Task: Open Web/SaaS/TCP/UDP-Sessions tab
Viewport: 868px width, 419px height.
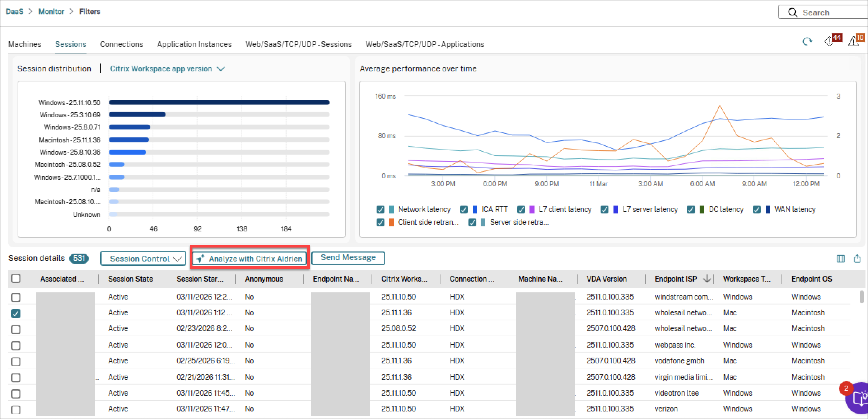Action: point(298,44)
